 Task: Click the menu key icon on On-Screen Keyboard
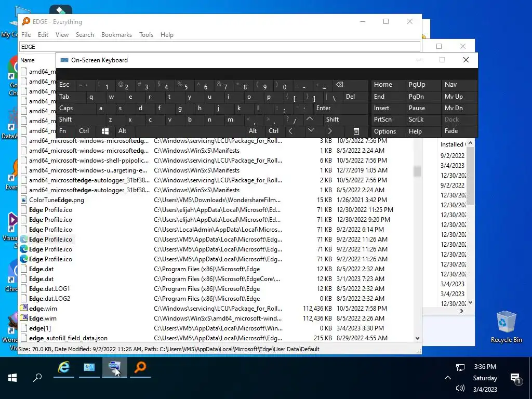pos(356,131)
